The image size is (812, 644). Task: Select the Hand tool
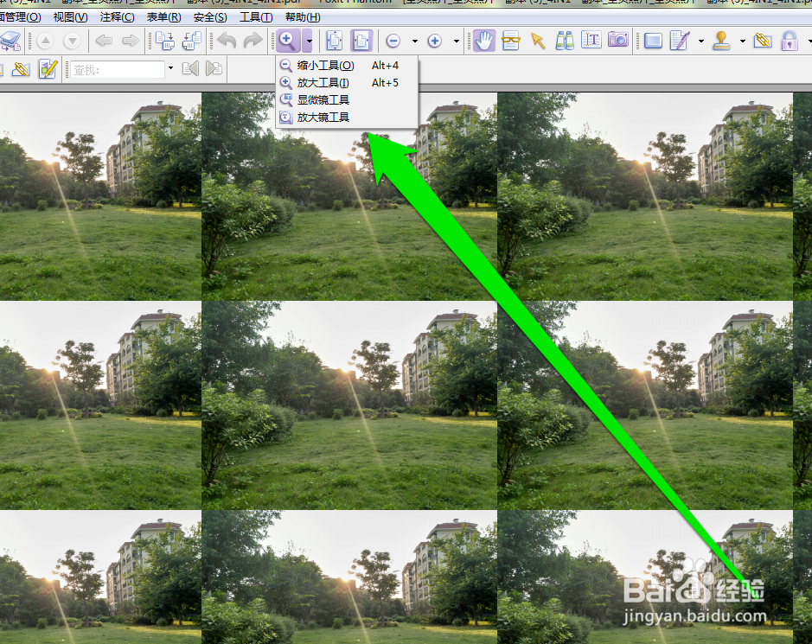click(484, 41)
